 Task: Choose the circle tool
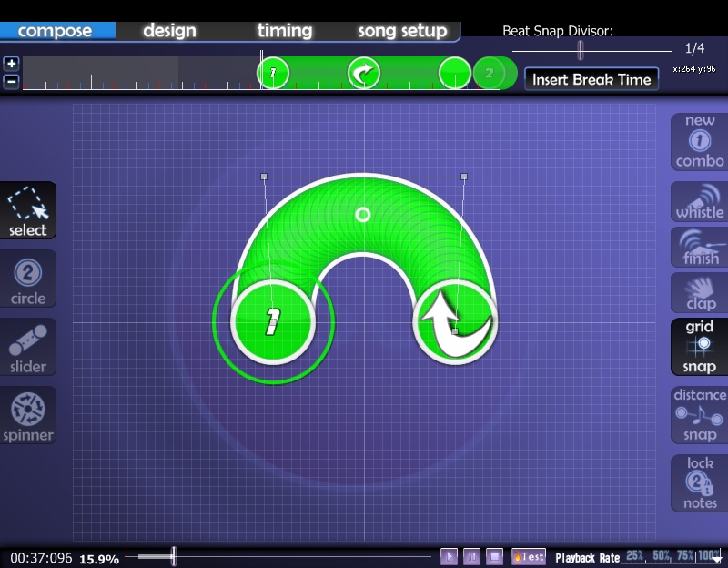point(28,279)
